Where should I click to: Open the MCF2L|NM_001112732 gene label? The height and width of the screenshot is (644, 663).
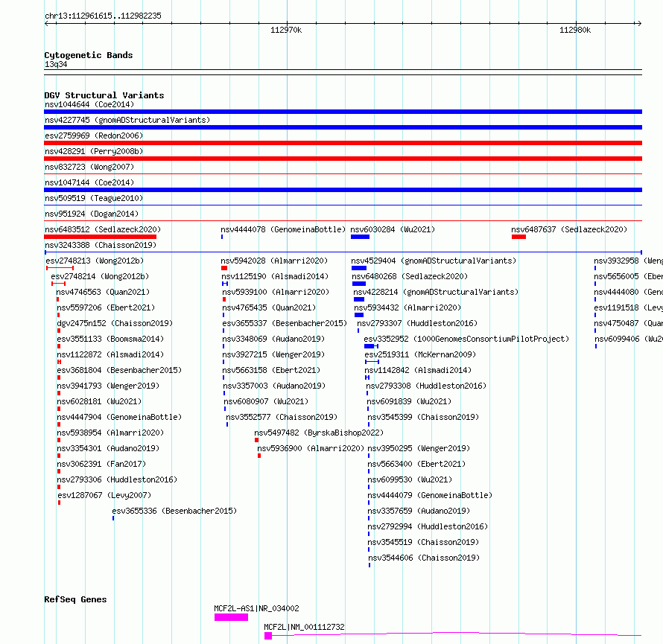click(x=304, y=627)
